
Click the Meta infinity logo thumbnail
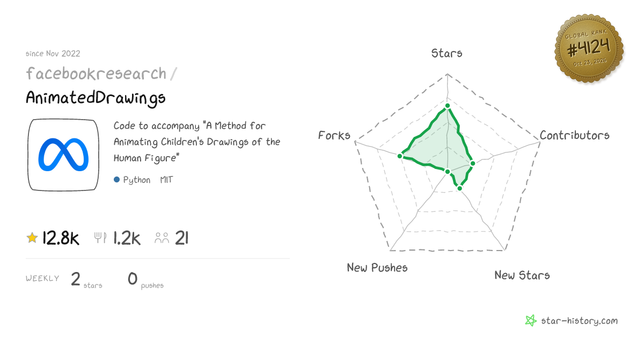coord(63,155)
